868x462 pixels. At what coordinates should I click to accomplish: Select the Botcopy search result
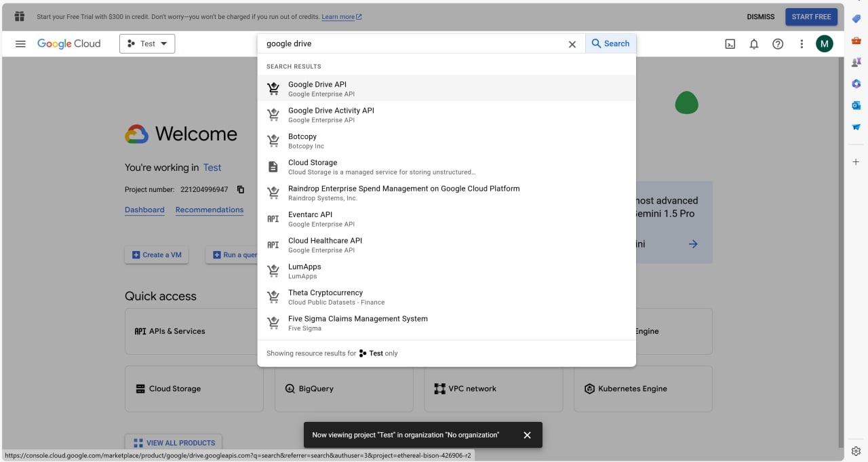click(x=447, y=141)
